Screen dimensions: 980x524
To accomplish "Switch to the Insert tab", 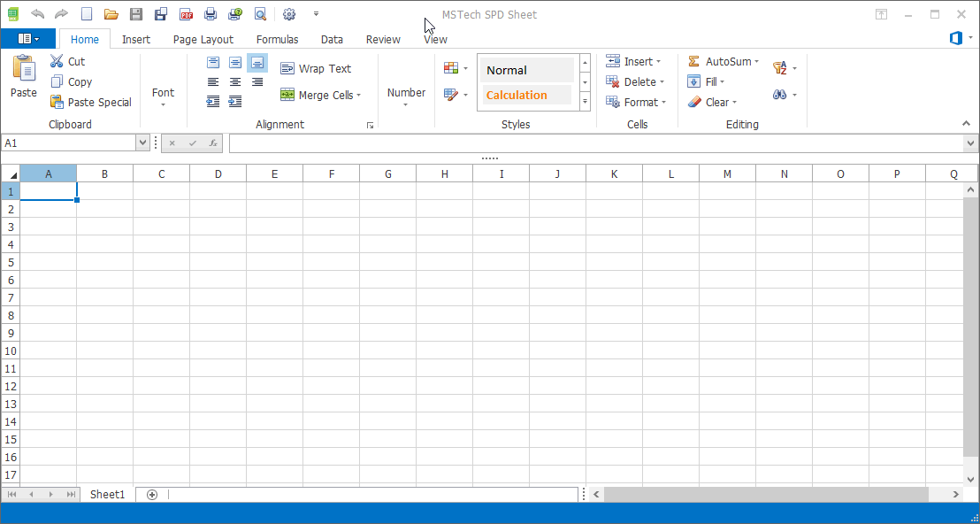I will pyautogui.click(x=136, y=40).
